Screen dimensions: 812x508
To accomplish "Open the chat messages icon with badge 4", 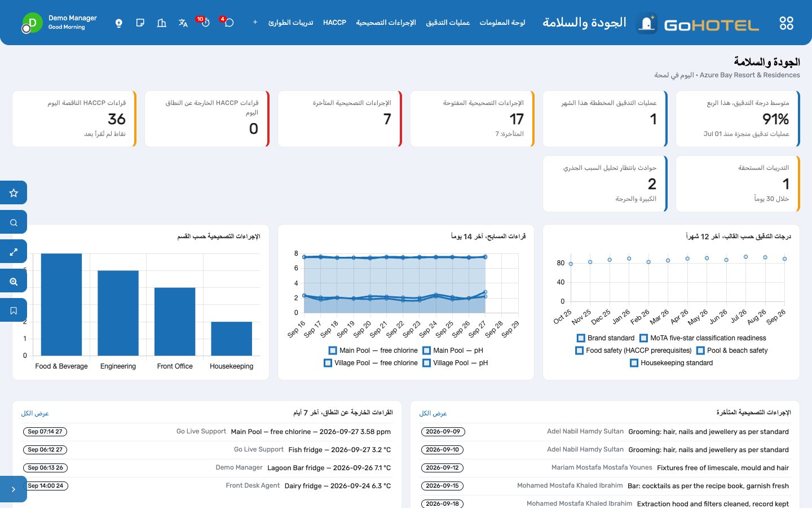I will click(228, 23).
